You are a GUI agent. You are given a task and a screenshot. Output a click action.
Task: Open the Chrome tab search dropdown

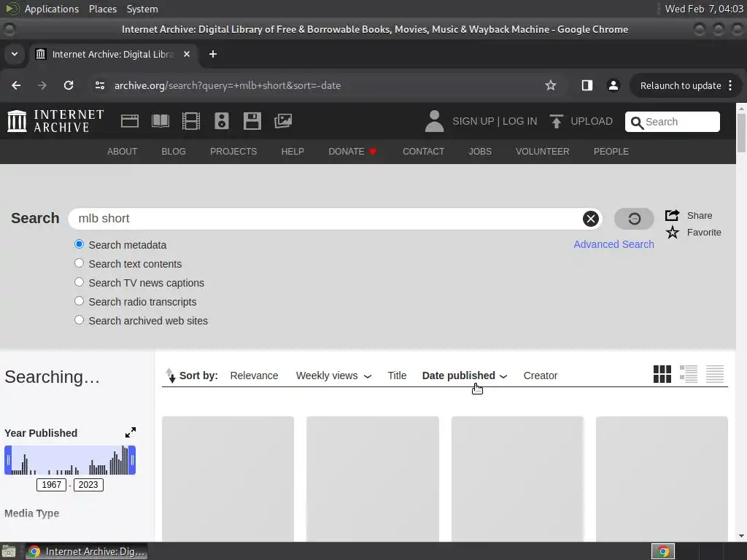[15, 54]
